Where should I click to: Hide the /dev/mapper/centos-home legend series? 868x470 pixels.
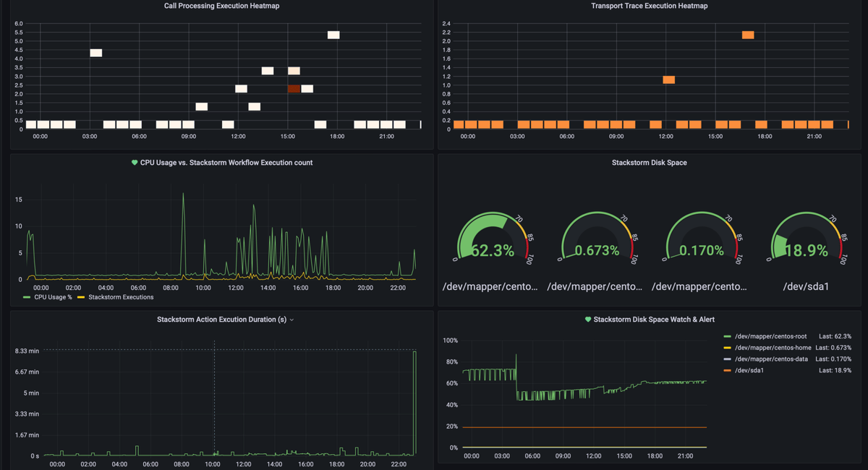point(770,347)
